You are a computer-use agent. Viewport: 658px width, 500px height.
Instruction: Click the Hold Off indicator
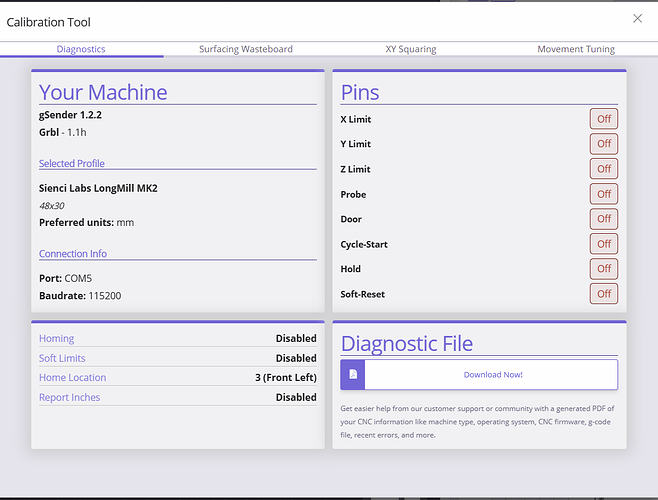604,269
